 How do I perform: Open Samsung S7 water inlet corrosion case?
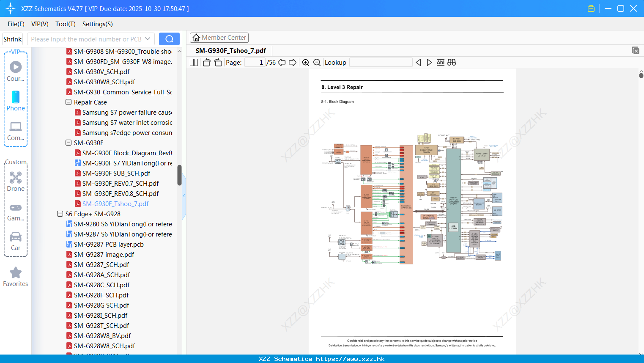pyautogui.click(x=127, y=123)
